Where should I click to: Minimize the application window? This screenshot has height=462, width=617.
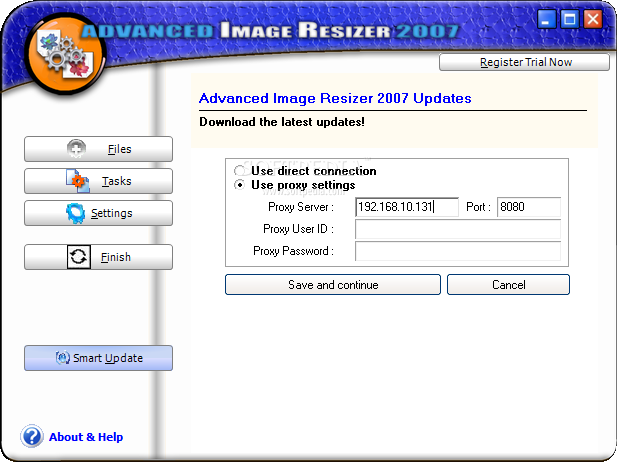point(546,19)
